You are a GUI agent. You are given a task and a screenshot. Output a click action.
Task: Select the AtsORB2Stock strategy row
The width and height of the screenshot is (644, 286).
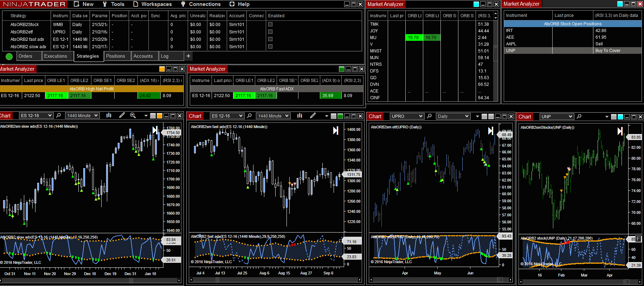[182, 24]
